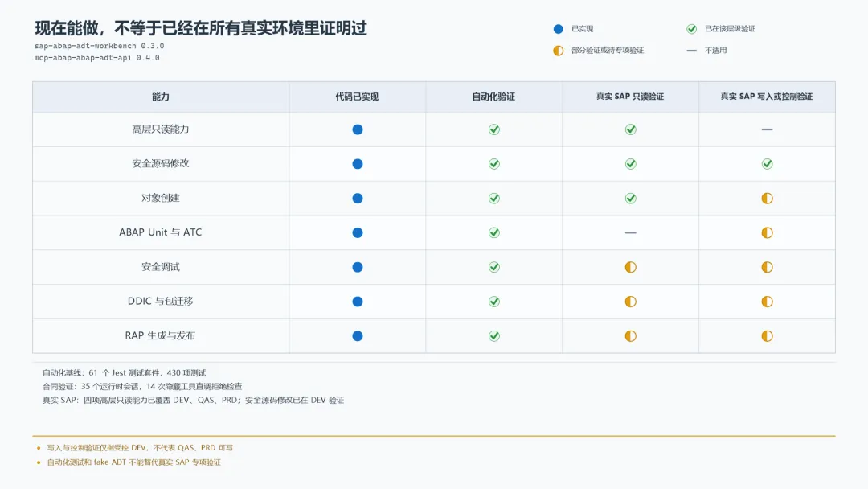
Task: Select the 安全源码修改 row label
Action: [x=161, y=164]
